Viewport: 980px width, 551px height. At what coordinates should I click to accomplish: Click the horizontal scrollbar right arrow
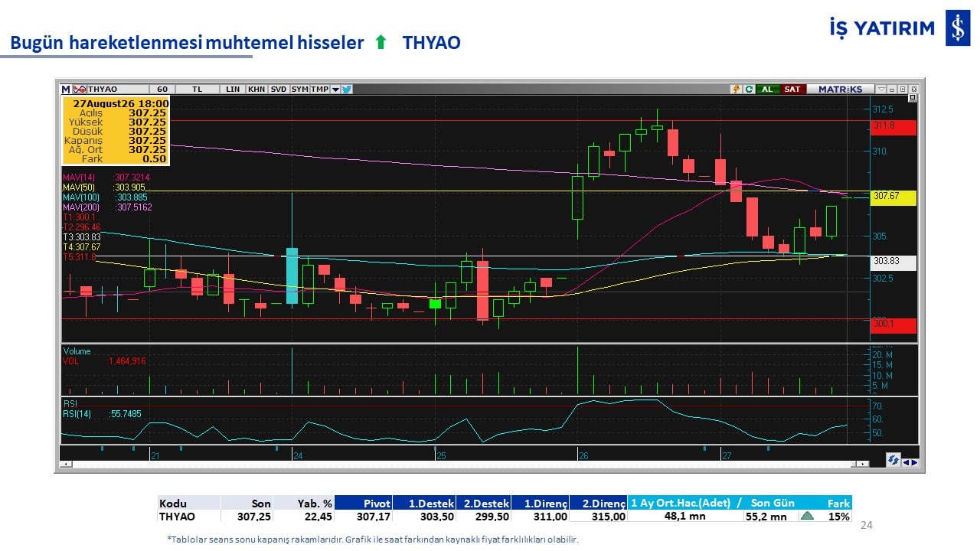[862, 463]
